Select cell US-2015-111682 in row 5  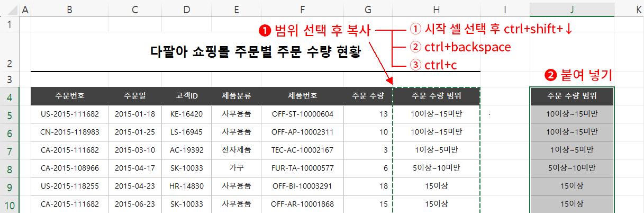pos(69,114)
